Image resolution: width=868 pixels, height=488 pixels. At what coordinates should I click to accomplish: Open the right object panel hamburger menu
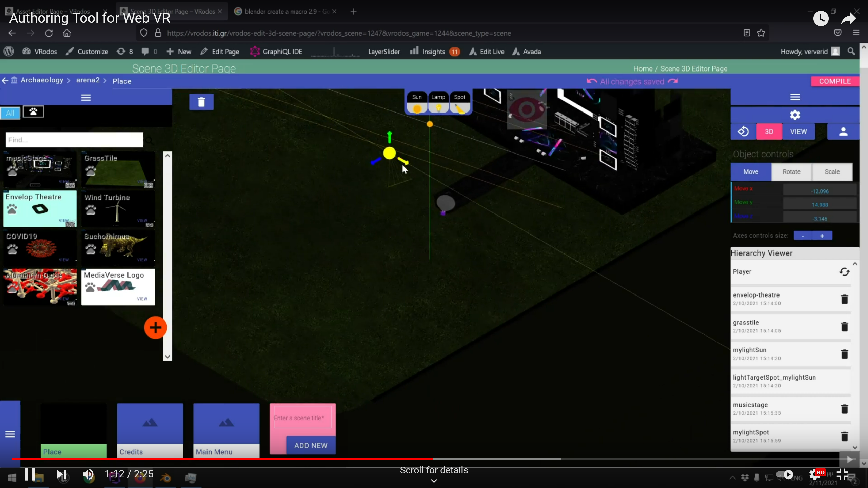(796, 97)
